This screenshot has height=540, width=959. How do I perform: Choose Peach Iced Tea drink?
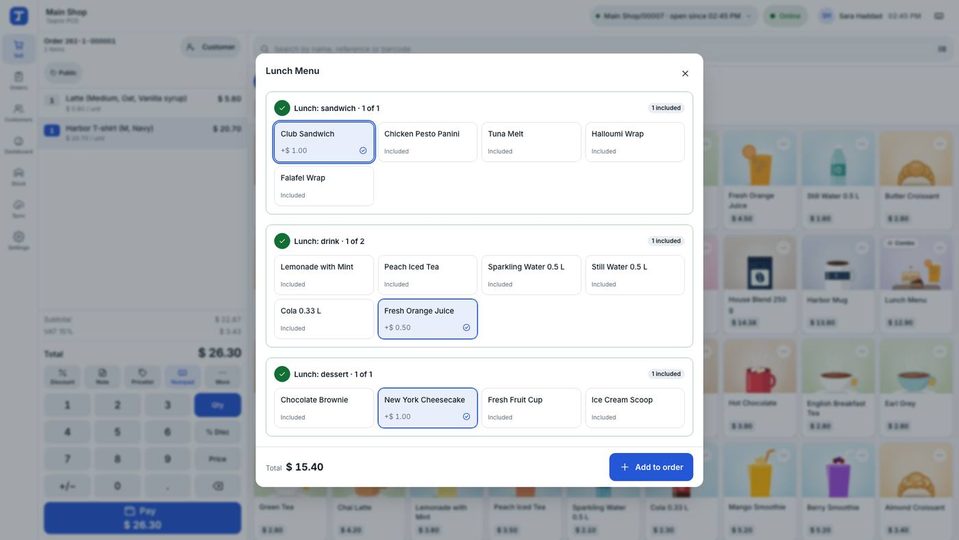[x=428, y=275]
